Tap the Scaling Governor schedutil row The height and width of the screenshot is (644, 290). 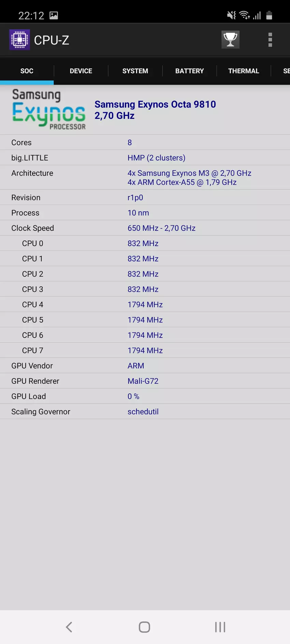[145, 411]
